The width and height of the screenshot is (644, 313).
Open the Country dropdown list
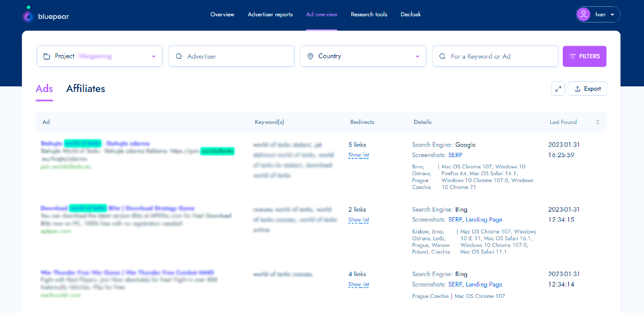pos(363,56)
